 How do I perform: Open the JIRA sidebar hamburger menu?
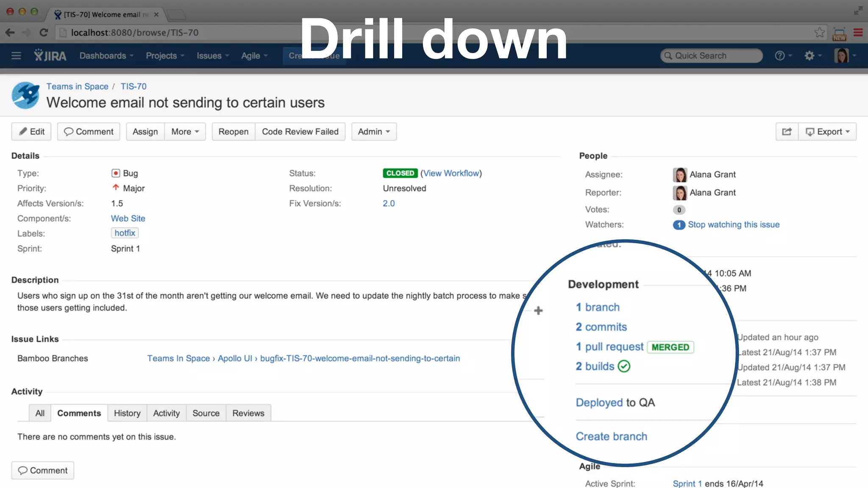(x=16, y=55)
